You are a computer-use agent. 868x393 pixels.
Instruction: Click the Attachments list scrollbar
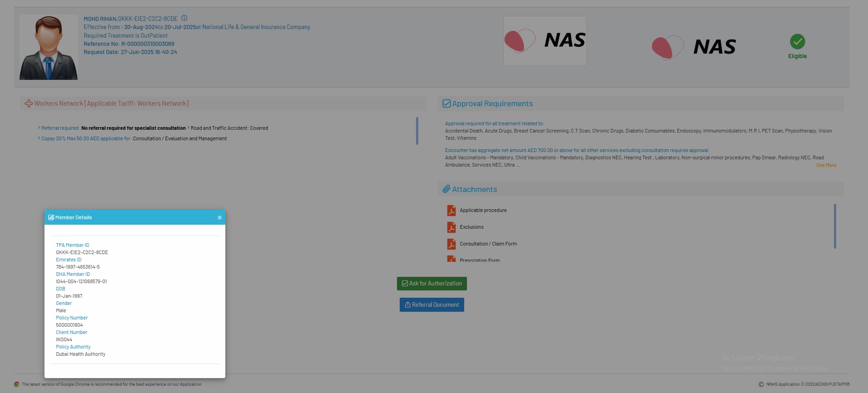point(834,226)
